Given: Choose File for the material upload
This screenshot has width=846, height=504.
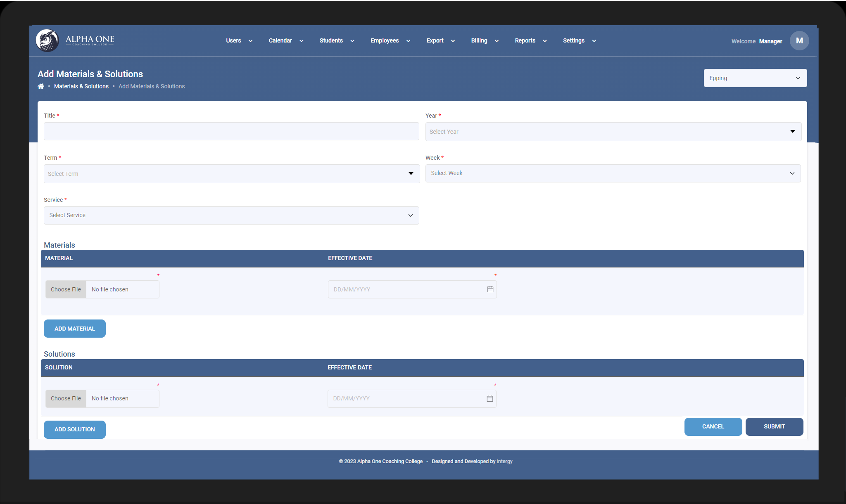Looking at the screenshot, I should click(66, 289).
